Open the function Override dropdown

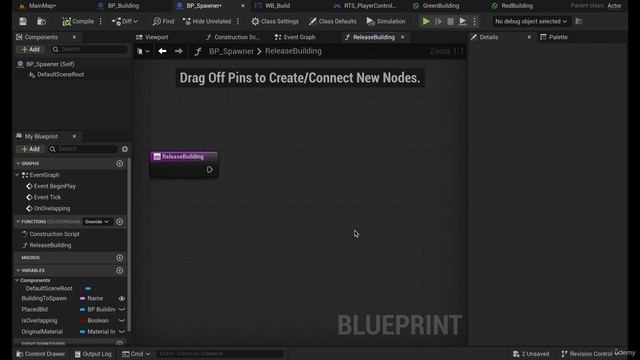pos(97,222)
